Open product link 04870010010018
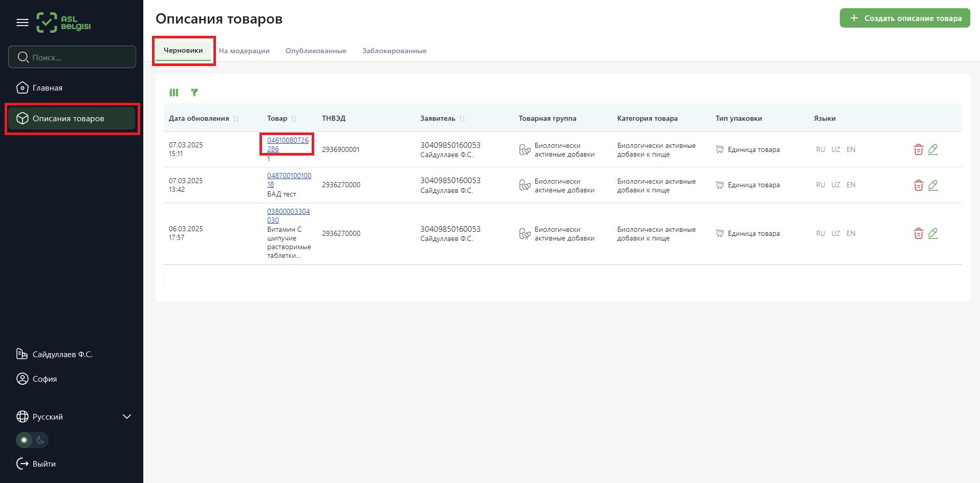980x483 pixels. pyautogui.click(x=289, y=180)
